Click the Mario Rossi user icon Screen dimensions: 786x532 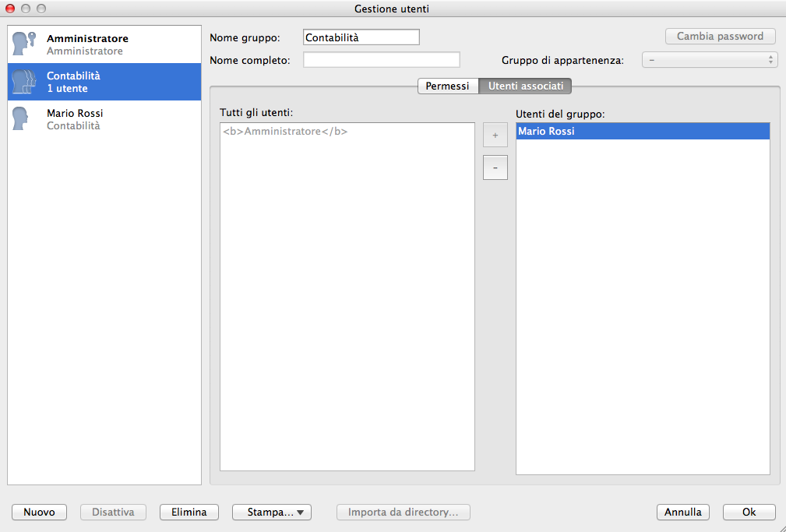pyautogui.click(x=22, y=119)
